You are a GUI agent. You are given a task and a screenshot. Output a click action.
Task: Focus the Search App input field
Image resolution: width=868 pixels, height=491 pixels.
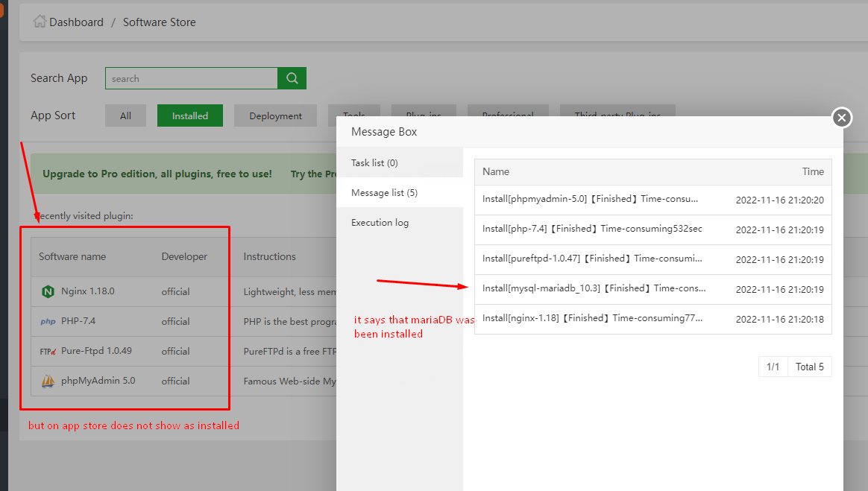pyautogui.click(x=192, y=78)
